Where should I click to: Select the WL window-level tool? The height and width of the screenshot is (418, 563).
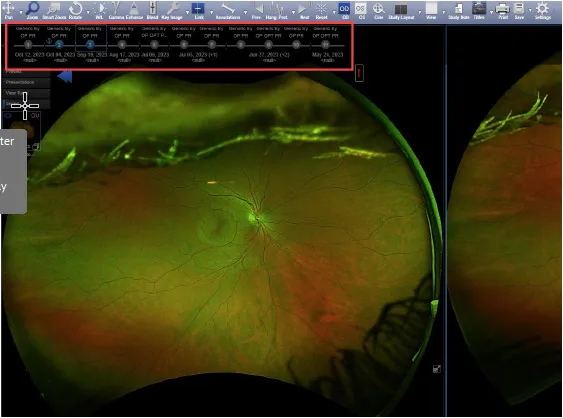(x=99, y=9)
